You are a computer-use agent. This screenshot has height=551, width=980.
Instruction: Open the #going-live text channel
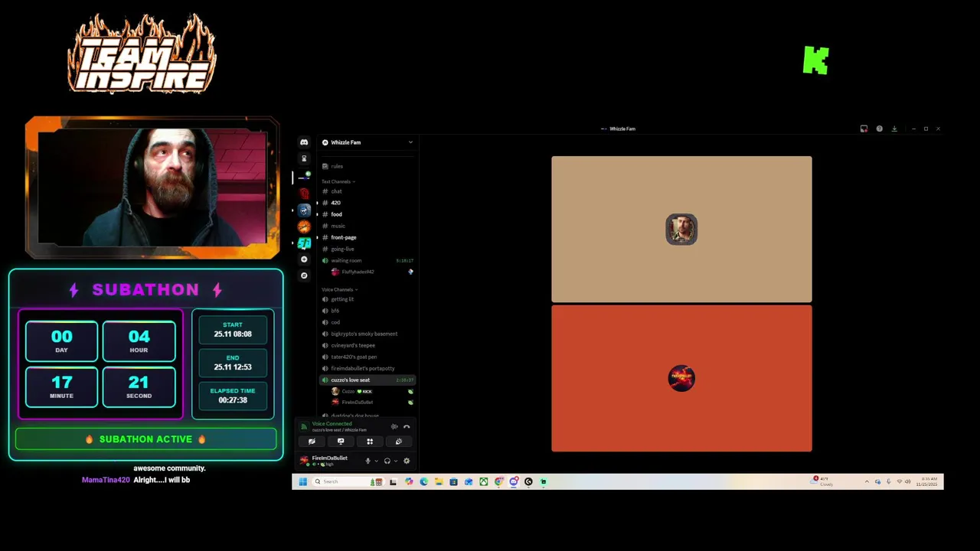point(368,249)
